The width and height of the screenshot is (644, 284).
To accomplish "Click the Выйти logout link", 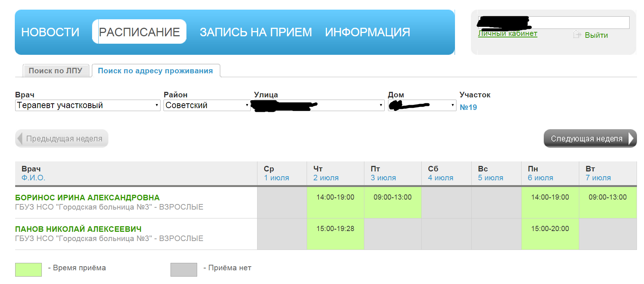I will (x=596, y=35).
